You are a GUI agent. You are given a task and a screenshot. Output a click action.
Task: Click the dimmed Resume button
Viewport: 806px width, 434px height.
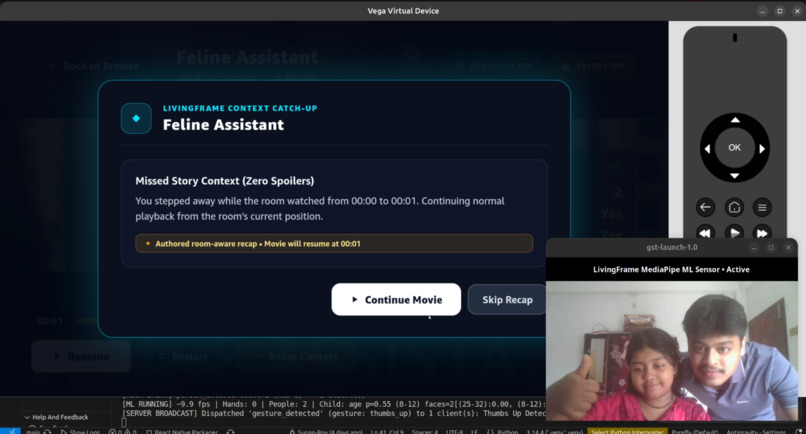click(81, 356)
